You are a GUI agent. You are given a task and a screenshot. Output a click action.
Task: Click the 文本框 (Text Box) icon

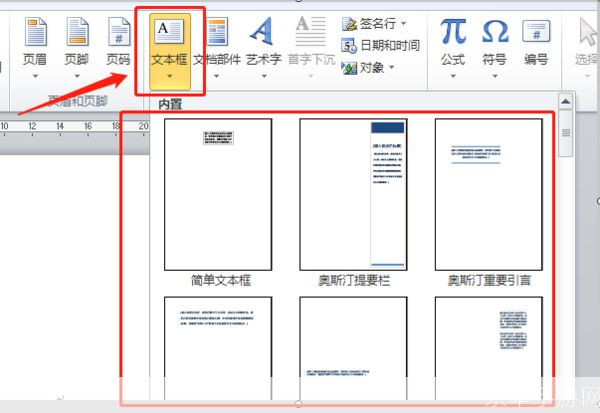(x=169, y=31)
